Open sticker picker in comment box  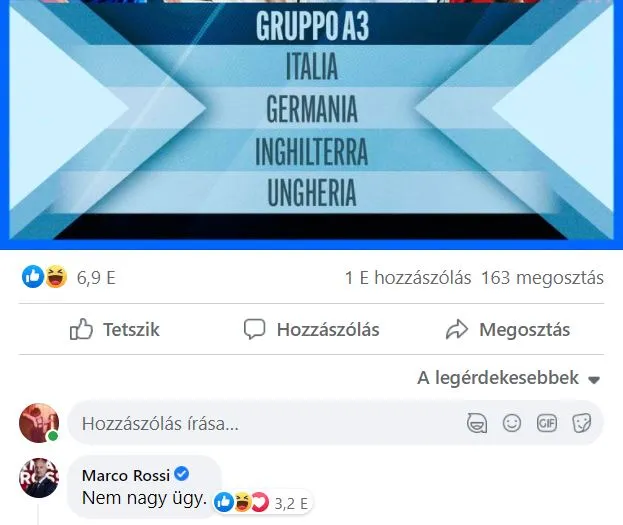(x=582, y=423)
